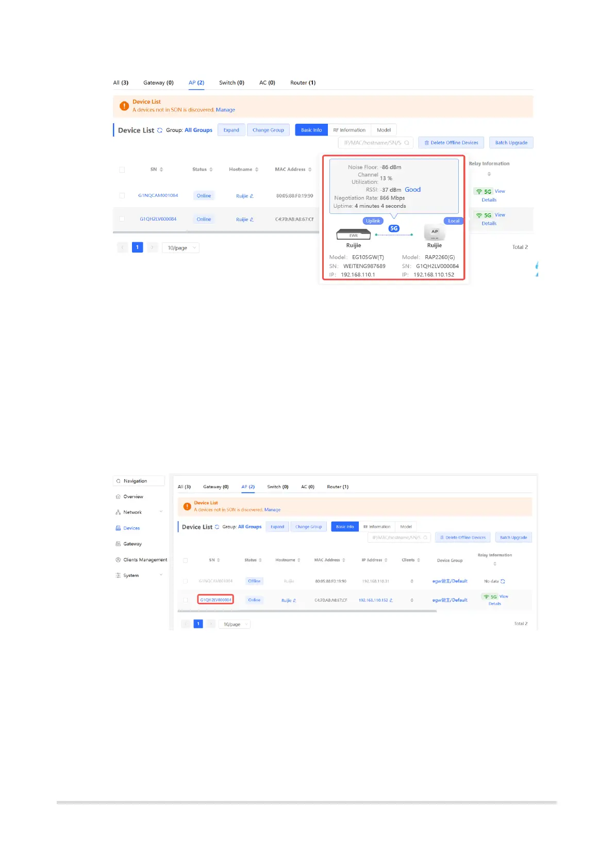
Task: Click egw/Default group link of Offline device
Action: (450, 581)
